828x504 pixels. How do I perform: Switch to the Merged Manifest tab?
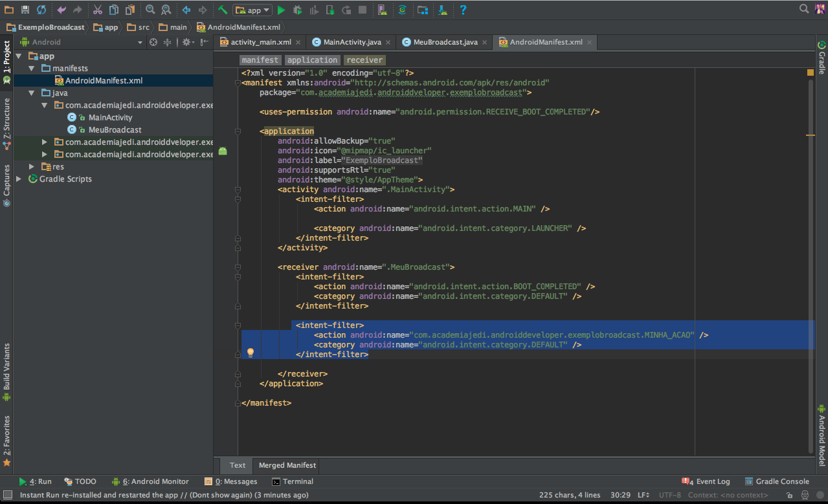(287, 465)
